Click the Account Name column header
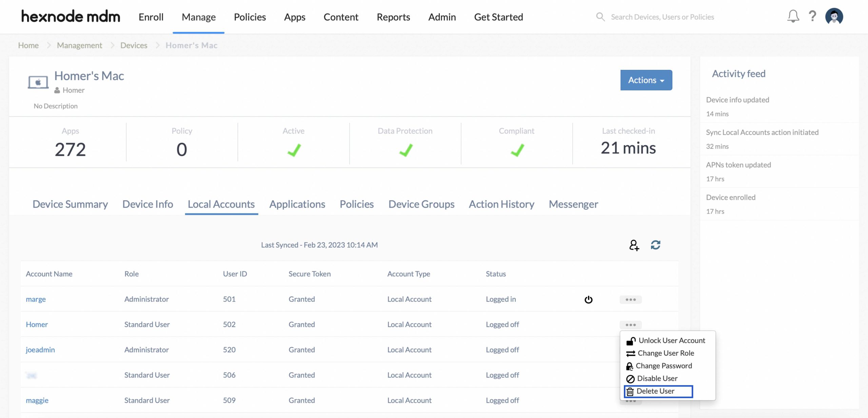This screenshot has width=868, height=418. coord(49,274)
